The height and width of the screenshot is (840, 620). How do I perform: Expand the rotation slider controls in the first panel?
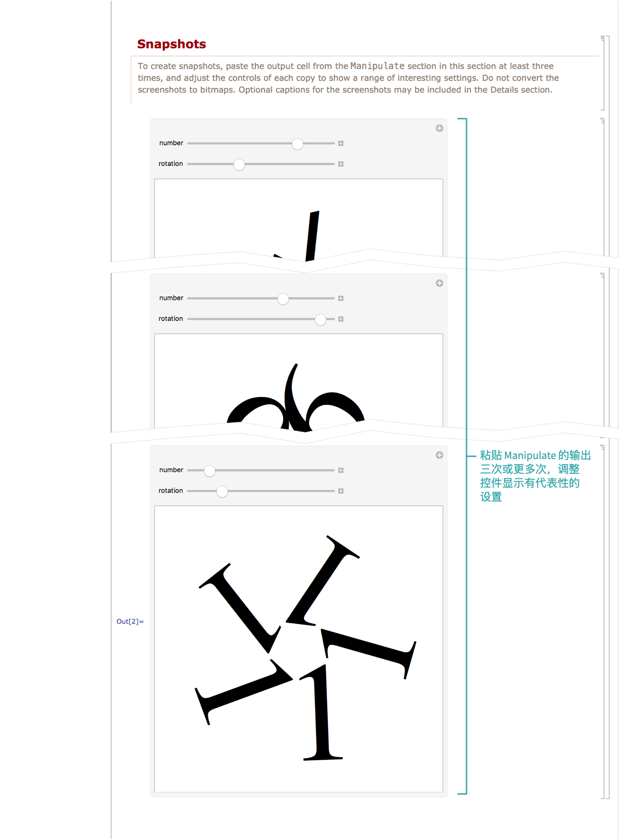click(341, 164)
